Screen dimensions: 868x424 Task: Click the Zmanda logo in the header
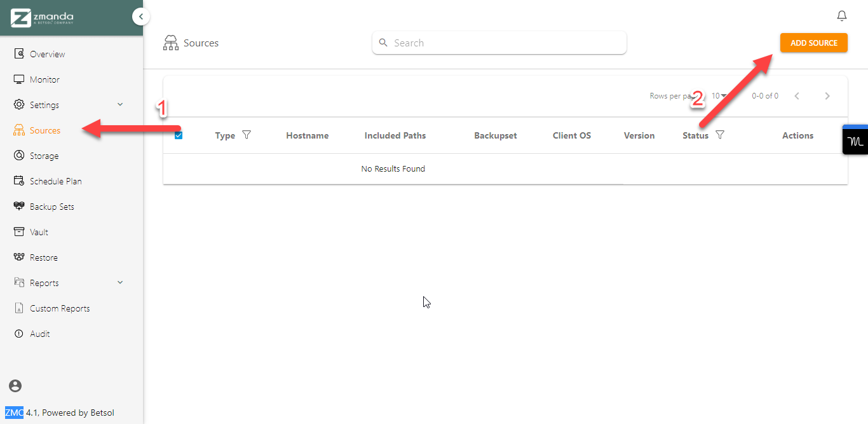tap(42, 18)
